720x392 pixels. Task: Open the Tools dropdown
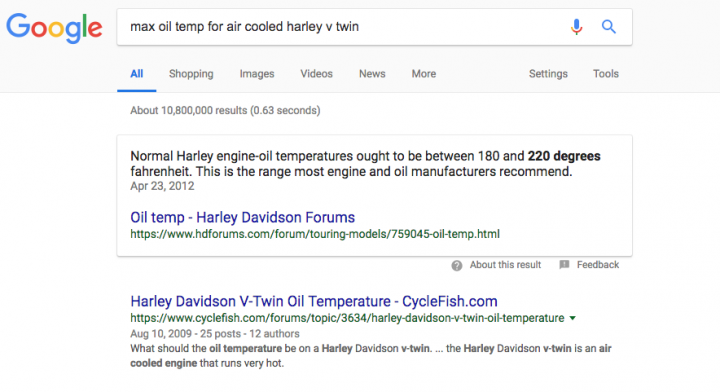pyautogui.click(x=606, y=73)
